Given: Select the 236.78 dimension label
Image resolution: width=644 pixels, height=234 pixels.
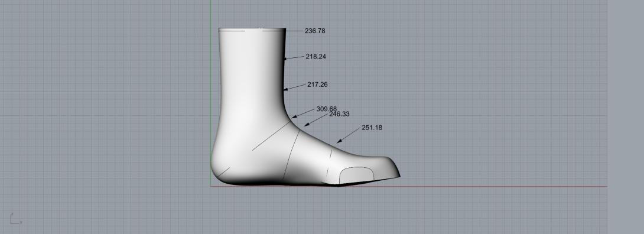Looking at the screenshot, I should click(315, 31).
